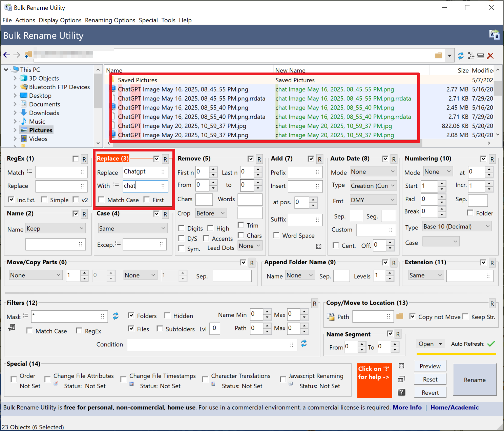Click the Revert button
The width and height of the screenshot is (504, 431).
(430, 393)
